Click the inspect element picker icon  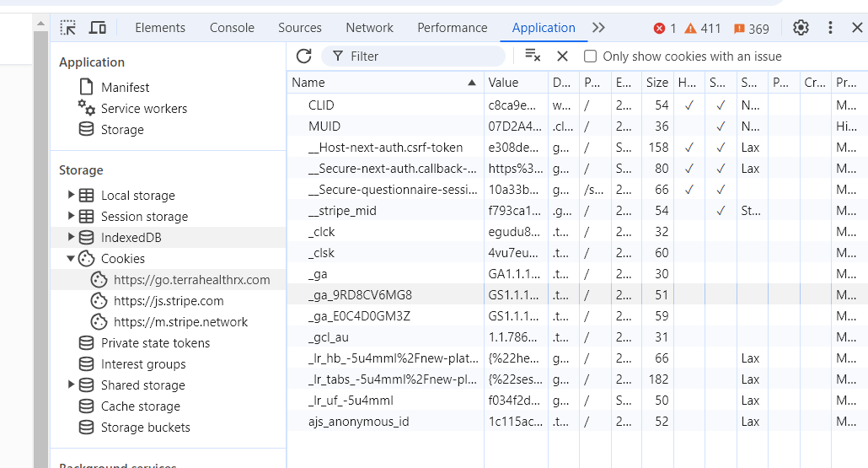(68, 28)
